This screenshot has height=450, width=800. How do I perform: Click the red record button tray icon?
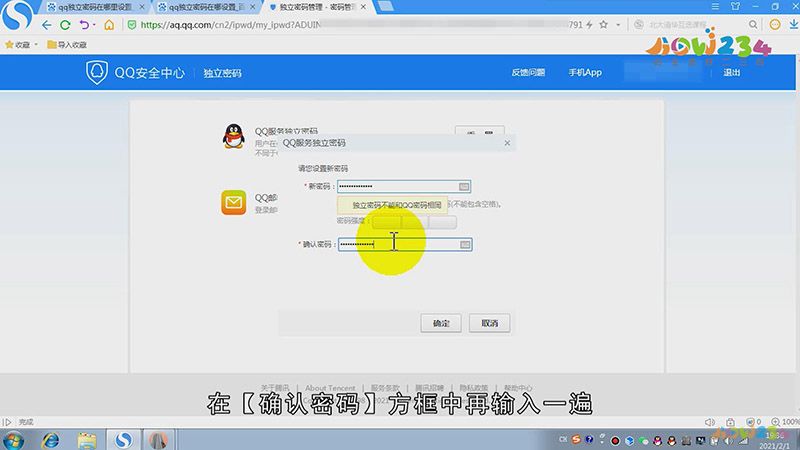(x=615, y=441)
